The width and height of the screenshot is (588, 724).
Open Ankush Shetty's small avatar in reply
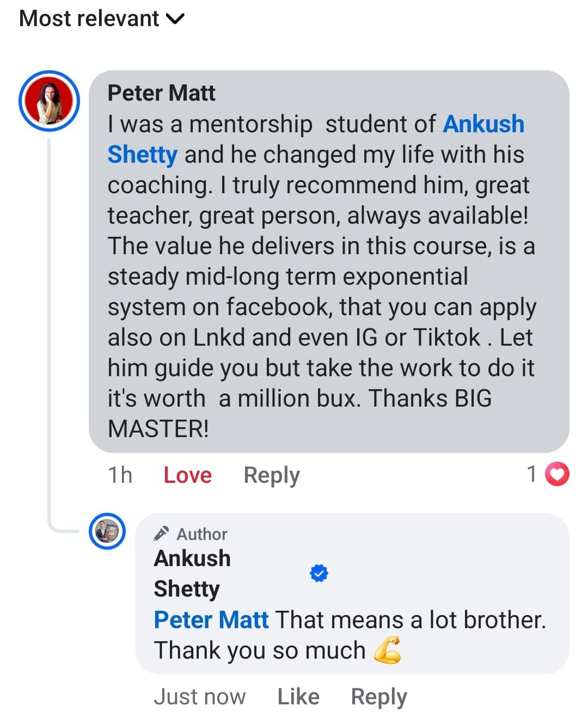tap(107, 531)
